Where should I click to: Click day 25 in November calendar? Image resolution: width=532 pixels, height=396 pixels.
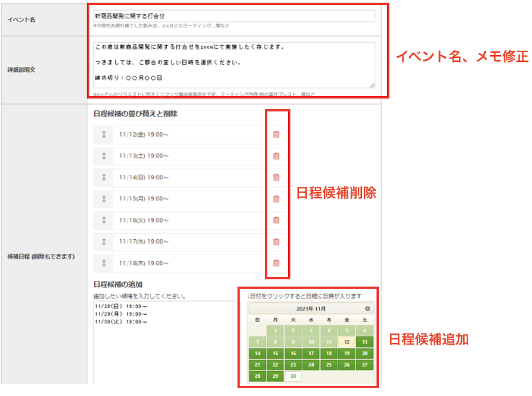(x=329, y=365)
